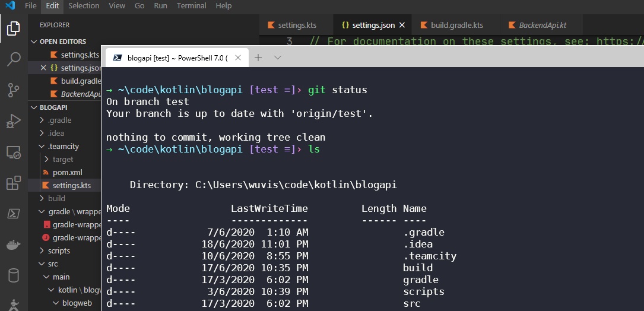
Task: Open the terminal tab dropdown arrow
Action: 278,58
